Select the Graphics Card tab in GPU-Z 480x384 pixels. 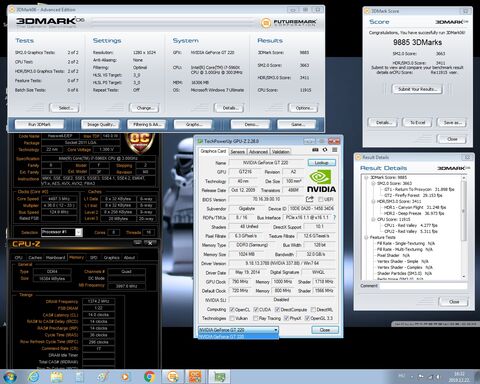213,151
